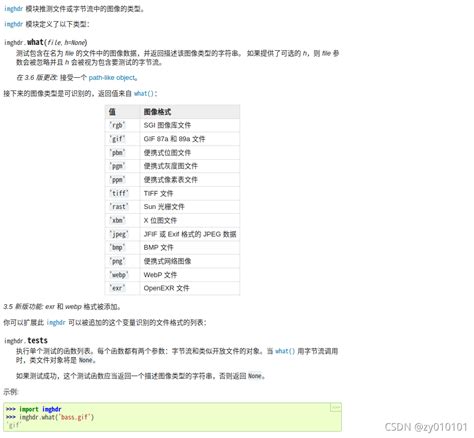Click the 'tiff' value cell
The width and height of the screenshot is (474, 438).
tap(122, 193)
